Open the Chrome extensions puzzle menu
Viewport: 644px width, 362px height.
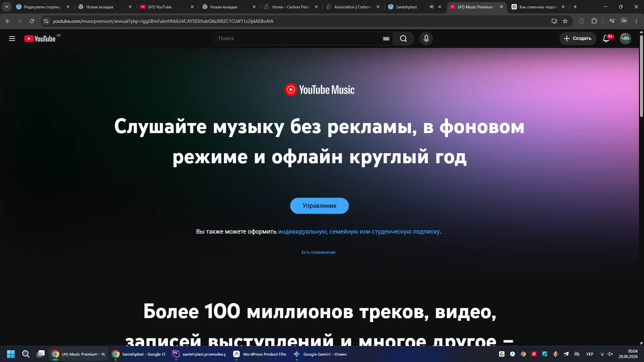pos(594,21)
